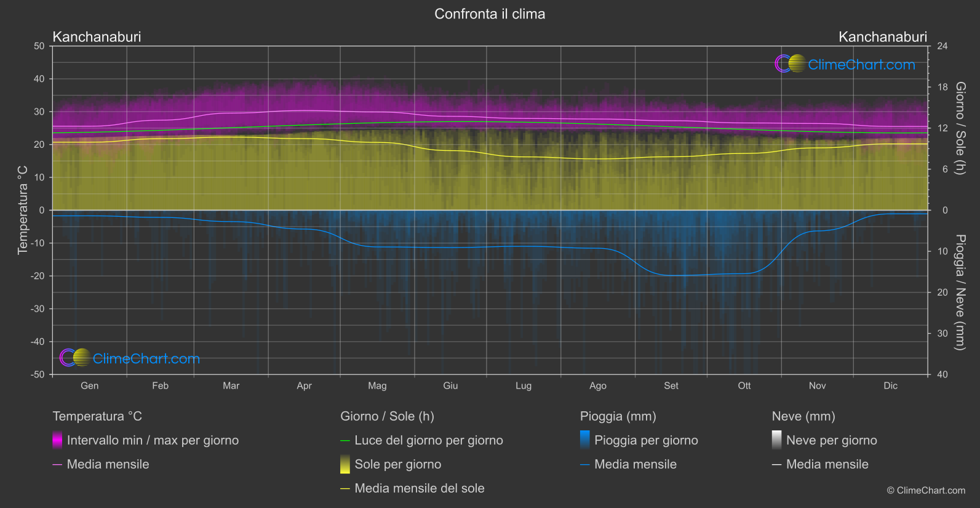Select the 'Apr' month label

coord(304,385)
